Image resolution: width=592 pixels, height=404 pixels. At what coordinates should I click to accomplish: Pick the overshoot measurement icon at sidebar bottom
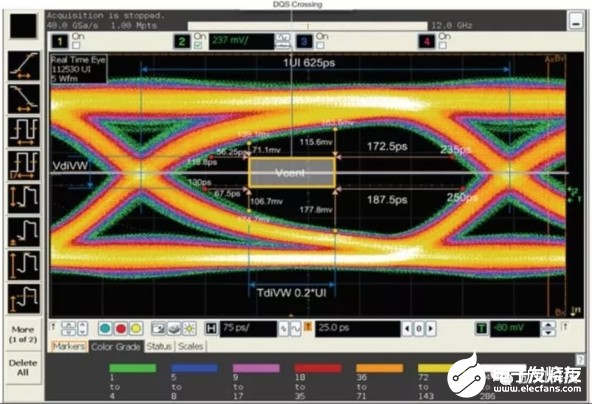[23, 299]
